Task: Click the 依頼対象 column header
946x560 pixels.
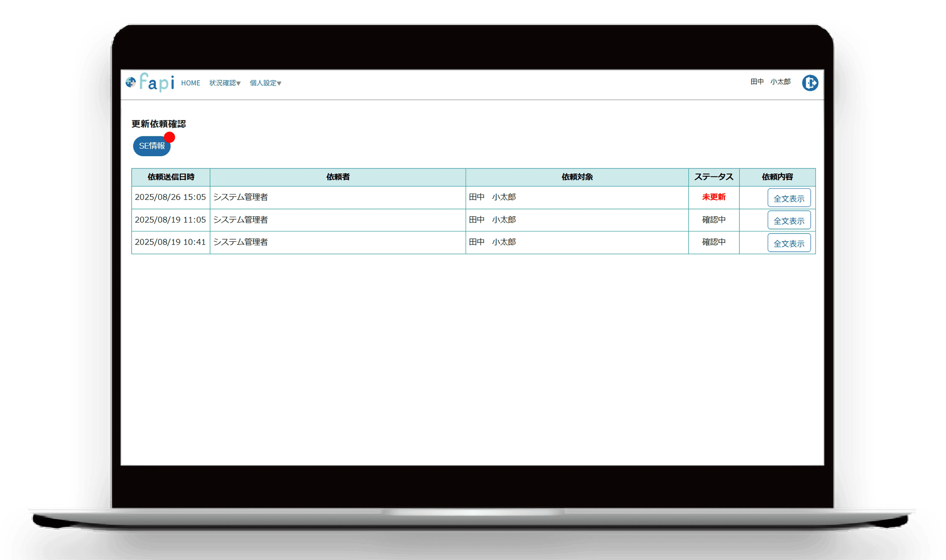Action: pos(576,177)
